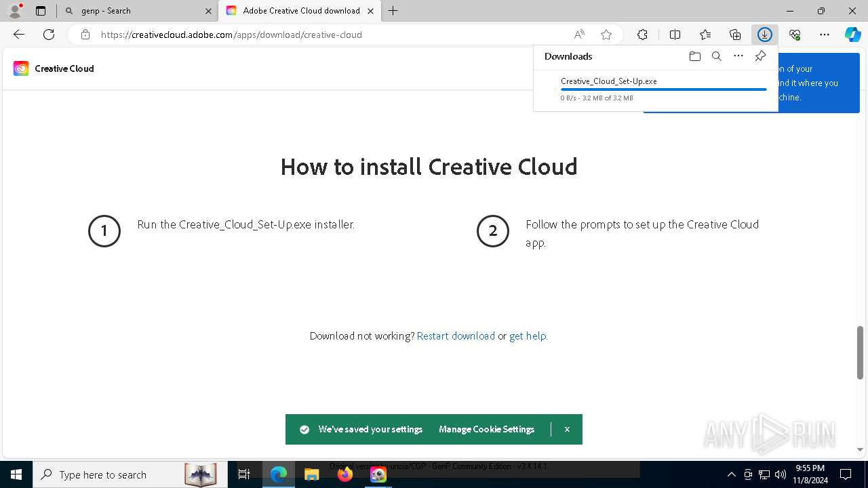868x488 pixels.
Task: Open the tab actions menu icon
Action: pyautogui.click(x=41, y=11)
